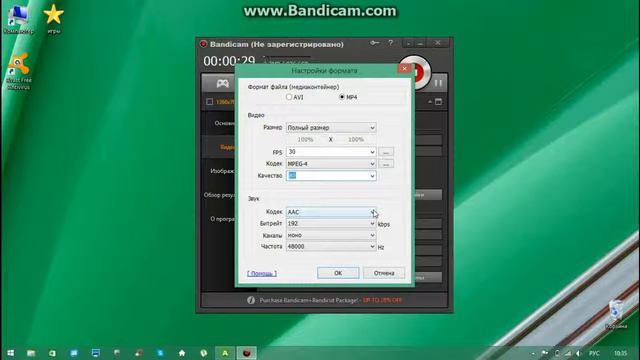Click the small up arrow in the Bandicam resolution bar
The width and height of the screenshot is (640, 360).
click(429, 102)
